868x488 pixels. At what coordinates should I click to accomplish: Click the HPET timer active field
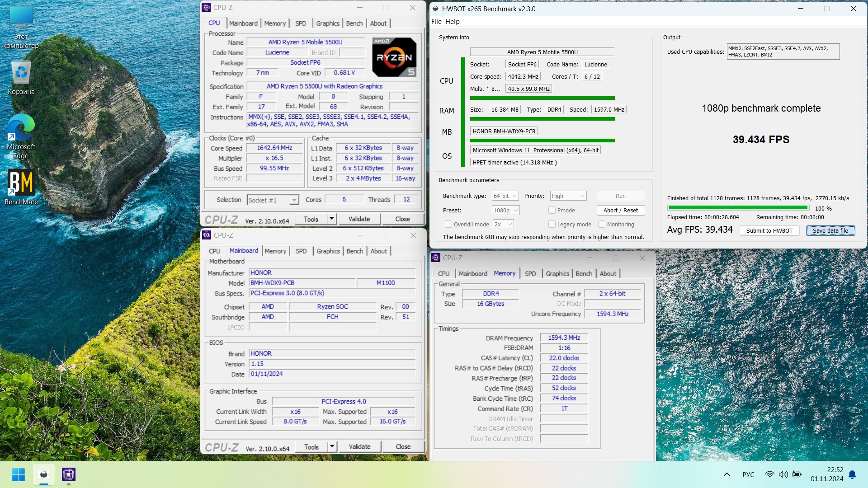[514, 162]
